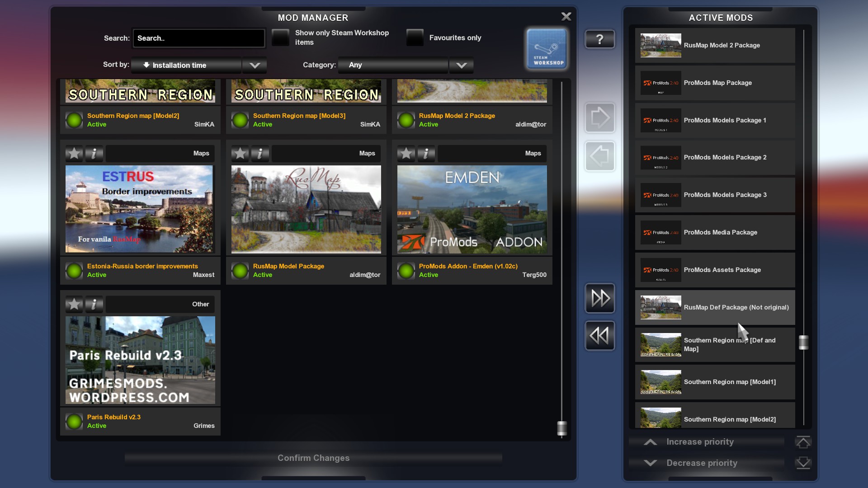Click author name Terg500

[534, 275]
